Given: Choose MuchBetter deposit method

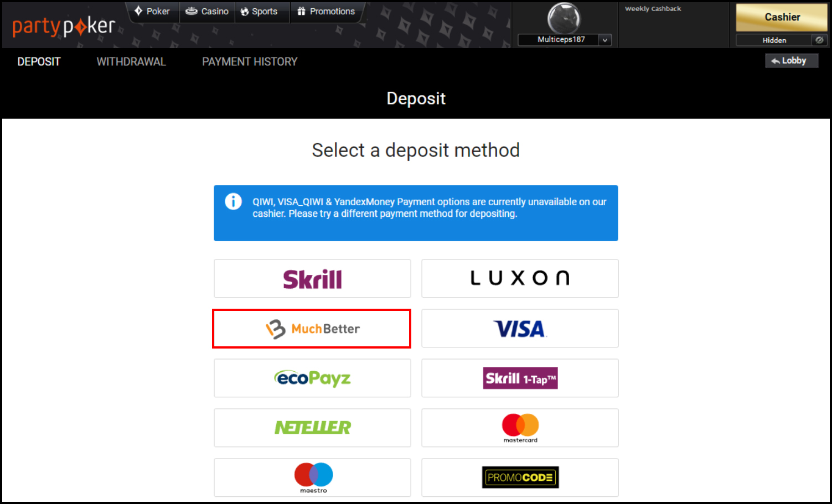Looking at the screenshot, I should (x=312, y=329).
